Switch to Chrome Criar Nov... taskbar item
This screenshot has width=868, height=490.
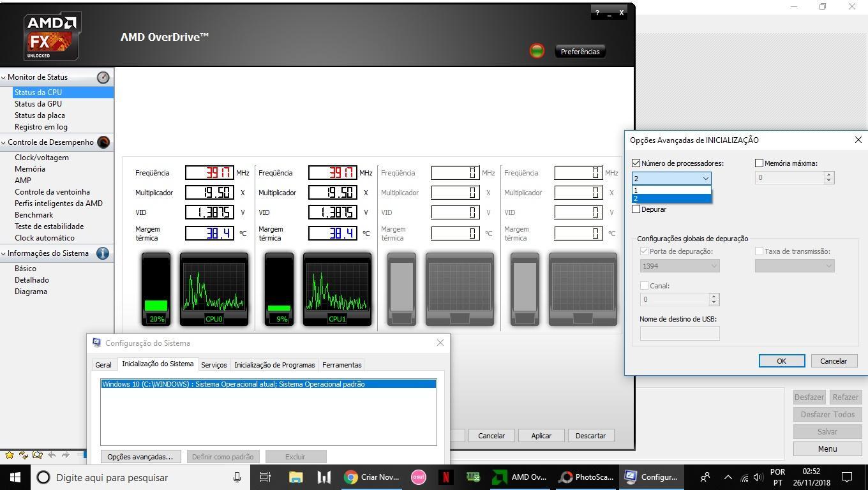click(372, 477)
